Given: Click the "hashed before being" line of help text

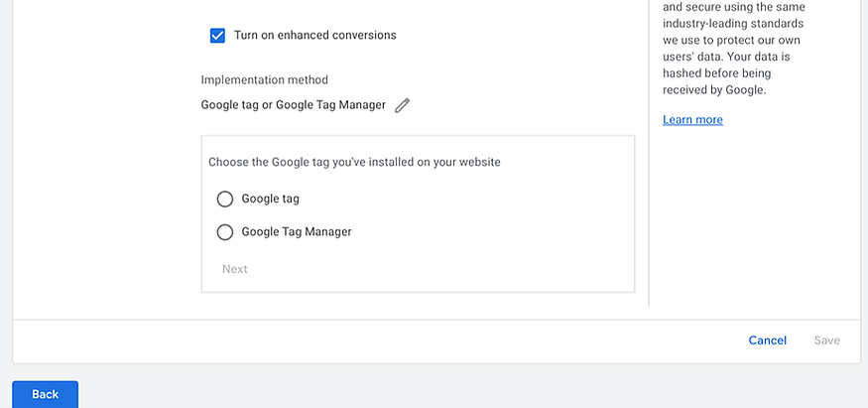Looking at the screenshot, I should tap(715, 73).
